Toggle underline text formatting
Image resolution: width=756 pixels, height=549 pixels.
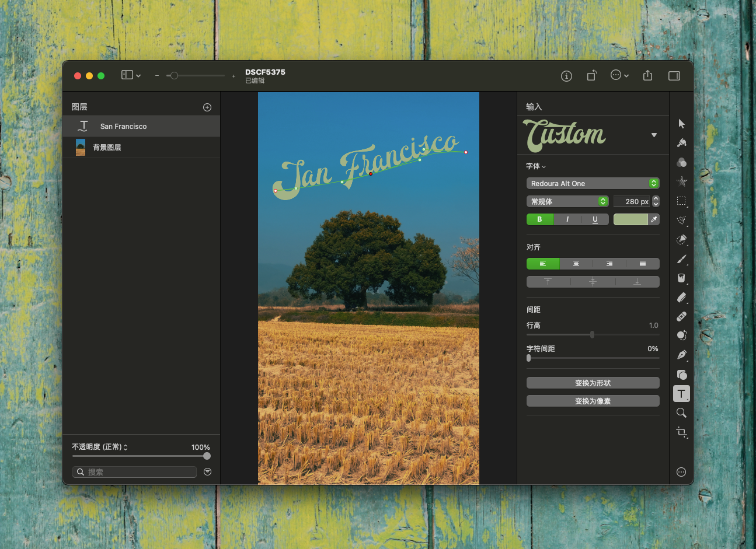coord(595,219)
